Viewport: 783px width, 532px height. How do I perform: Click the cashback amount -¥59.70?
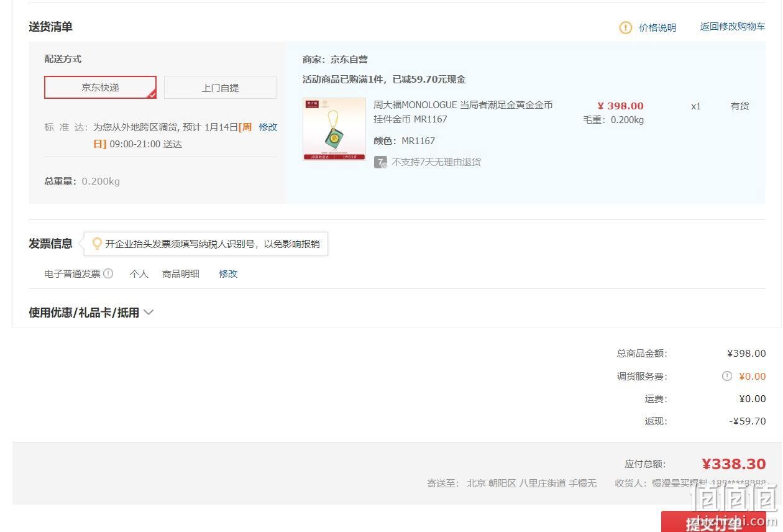747,421
